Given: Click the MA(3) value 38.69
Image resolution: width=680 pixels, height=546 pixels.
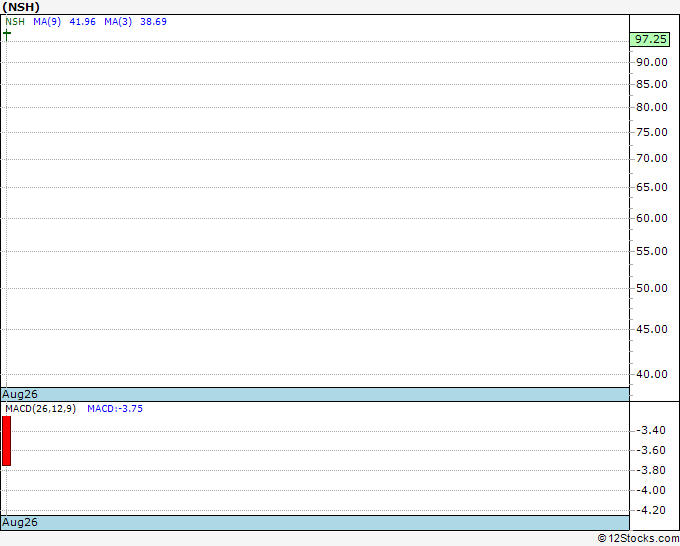Looking at the screenshot, I should point(153,22).
